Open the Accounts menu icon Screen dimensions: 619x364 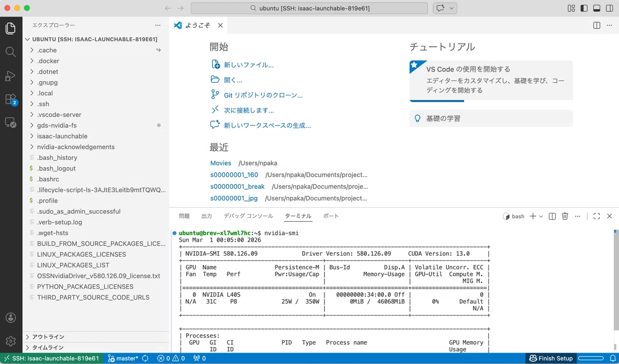pyautogui.click(x=11, y=318)
